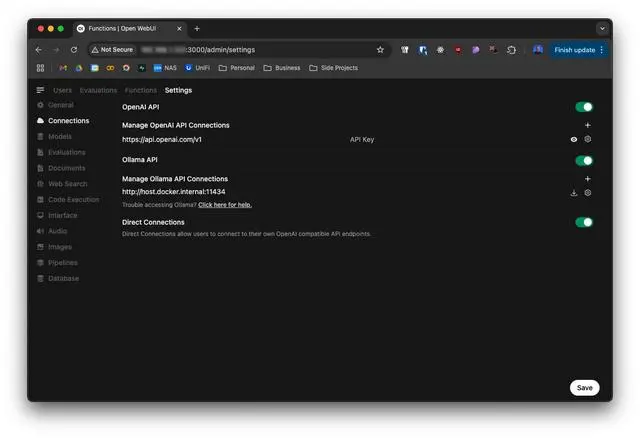Open the browser extensions puzzle icon
The width and height of the screenshot is (640, 438).
click(x=511, y=50)
